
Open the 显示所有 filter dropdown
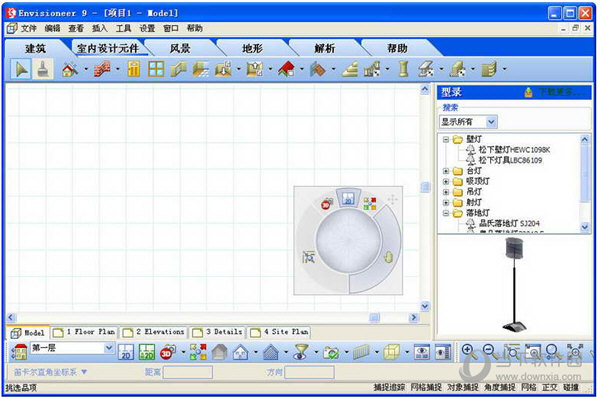(x=468, y=122)
